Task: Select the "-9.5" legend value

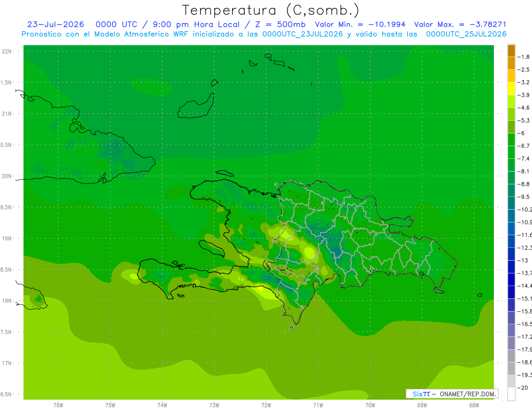Action: [x=524, y=197]
